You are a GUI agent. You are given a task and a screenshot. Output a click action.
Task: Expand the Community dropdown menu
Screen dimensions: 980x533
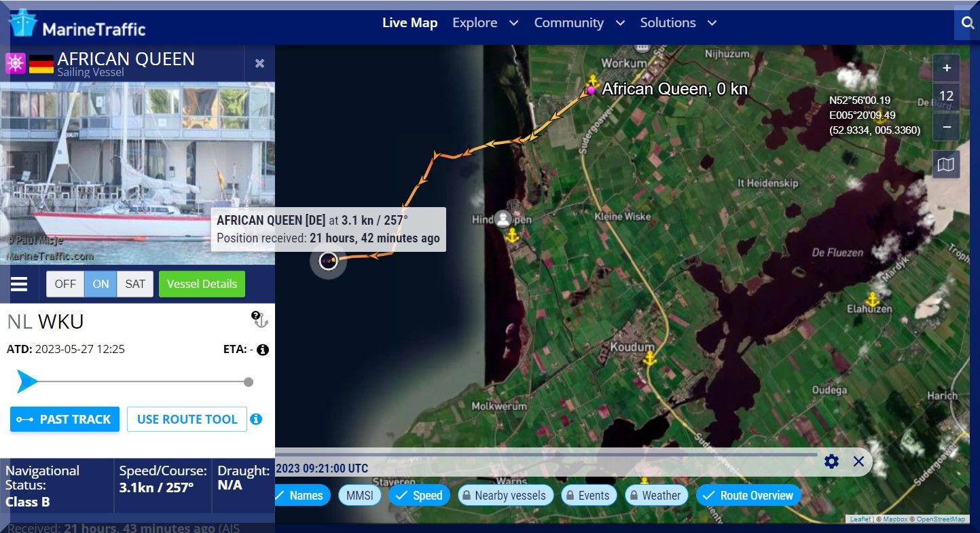579,23
